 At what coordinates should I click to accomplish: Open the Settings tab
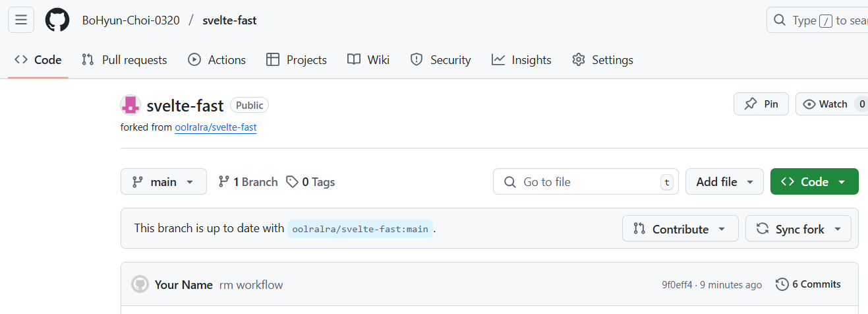602,60
